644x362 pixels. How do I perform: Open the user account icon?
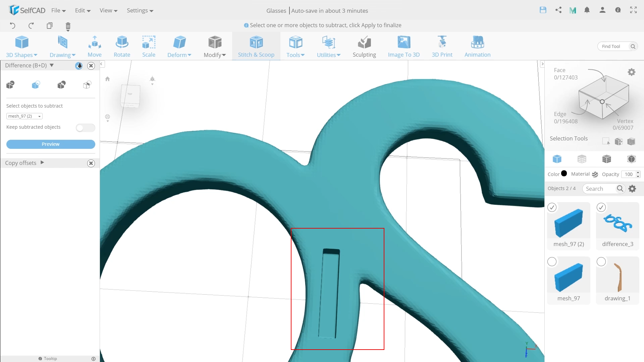(x=602, y=10)
